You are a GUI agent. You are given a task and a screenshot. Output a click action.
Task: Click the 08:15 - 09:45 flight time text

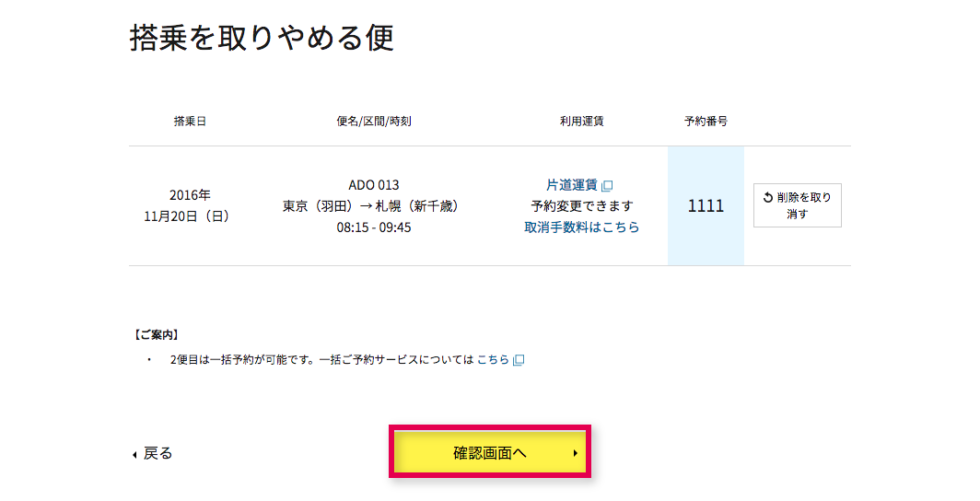[374, 227]
